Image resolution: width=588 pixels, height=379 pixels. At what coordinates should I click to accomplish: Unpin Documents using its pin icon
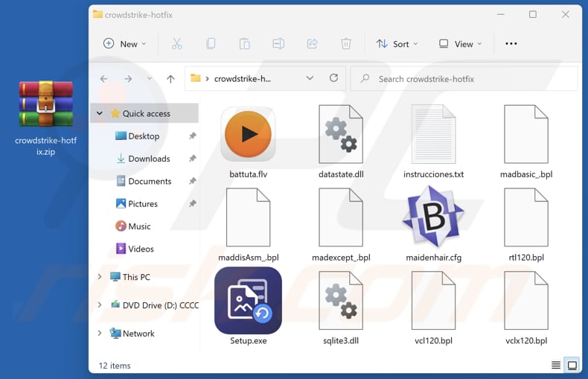coord(192,181)
